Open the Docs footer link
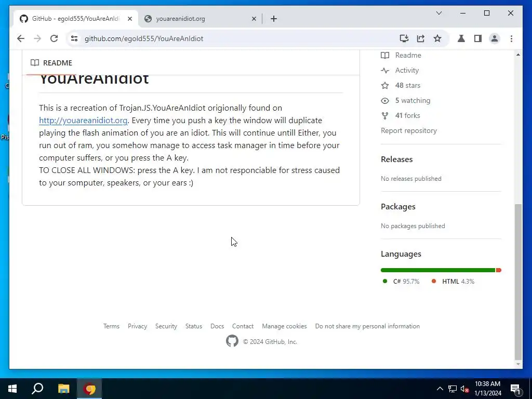This screenshot has height=399, width=532. click(217, 326)
